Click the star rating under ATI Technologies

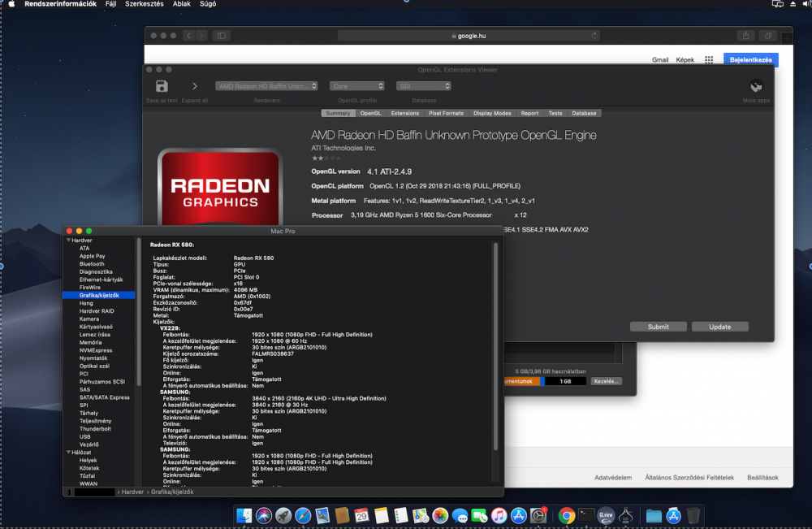[x=326, y=158]
